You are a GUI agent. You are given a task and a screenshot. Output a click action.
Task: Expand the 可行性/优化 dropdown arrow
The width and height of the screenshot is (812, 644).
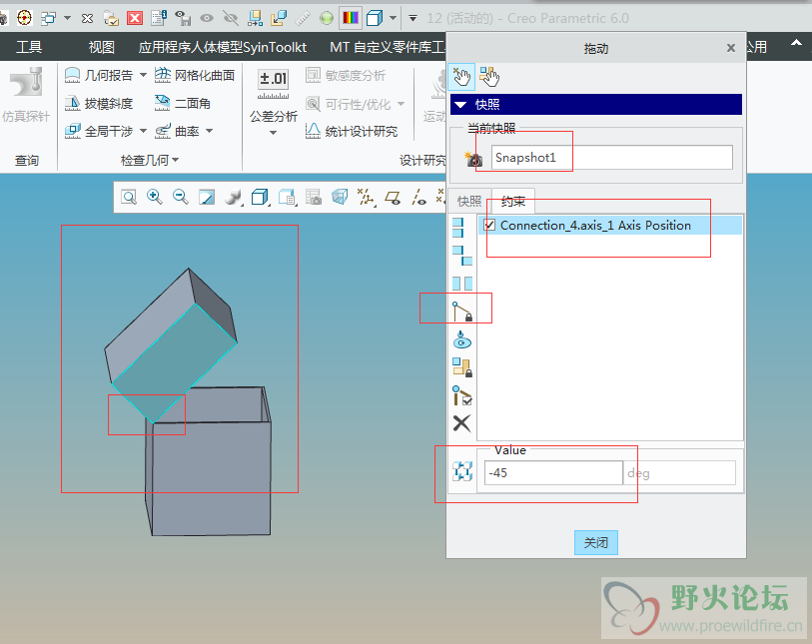pyautogui.click(x=402, y=104)
